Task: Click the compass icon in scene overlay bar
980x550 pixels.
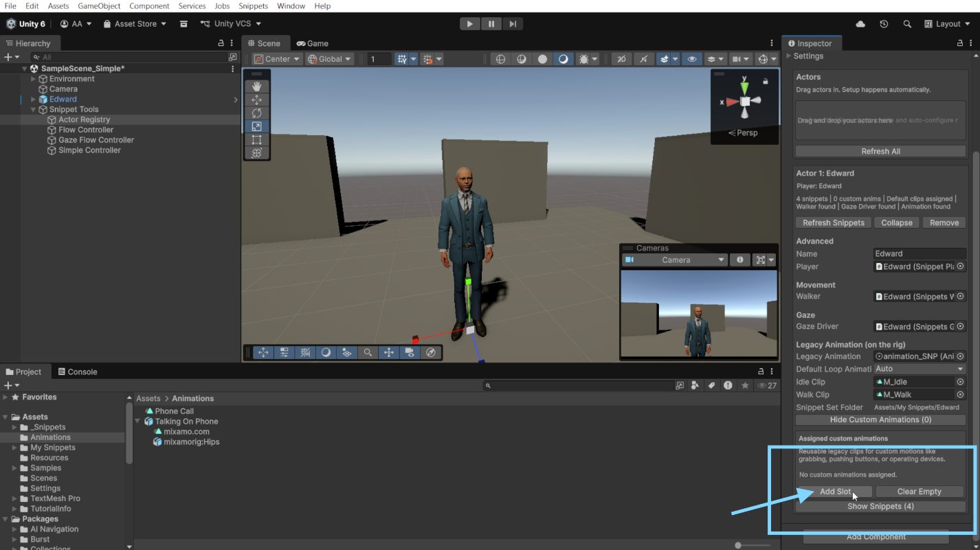Action: (431, 352)
